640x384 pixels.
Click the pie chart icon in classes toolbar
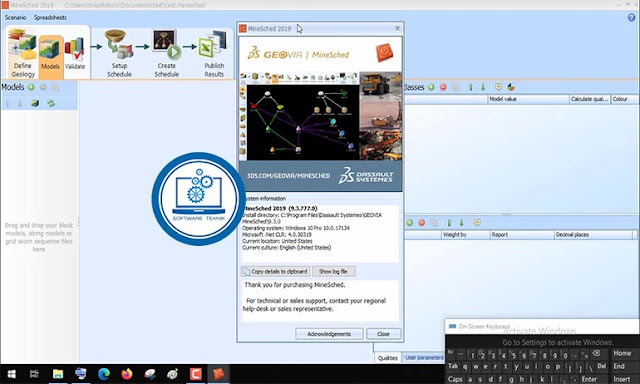pyautogui.click(x=511, y=87)
